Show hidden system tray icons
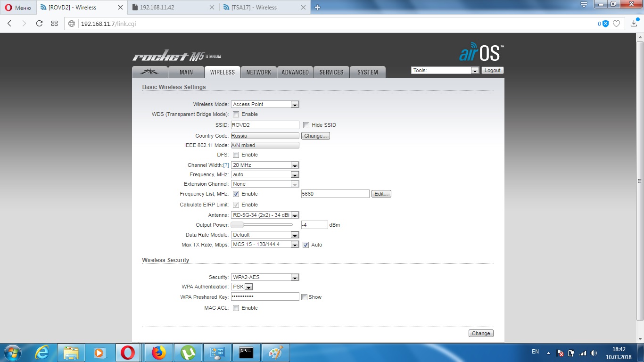This screenshot has height=362, width=644. point(548,353)
